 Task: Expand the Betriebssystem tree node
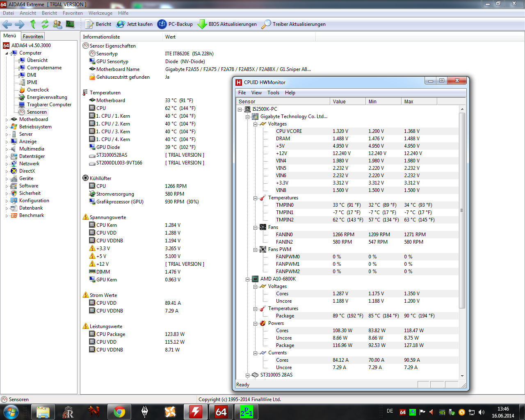[x=7, y=127]
